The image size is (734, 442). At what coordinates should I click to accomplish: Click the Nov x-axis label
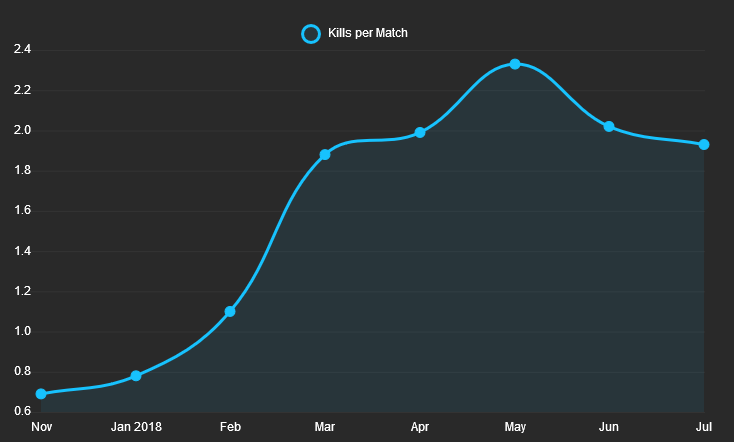click(x=42, y=427)
